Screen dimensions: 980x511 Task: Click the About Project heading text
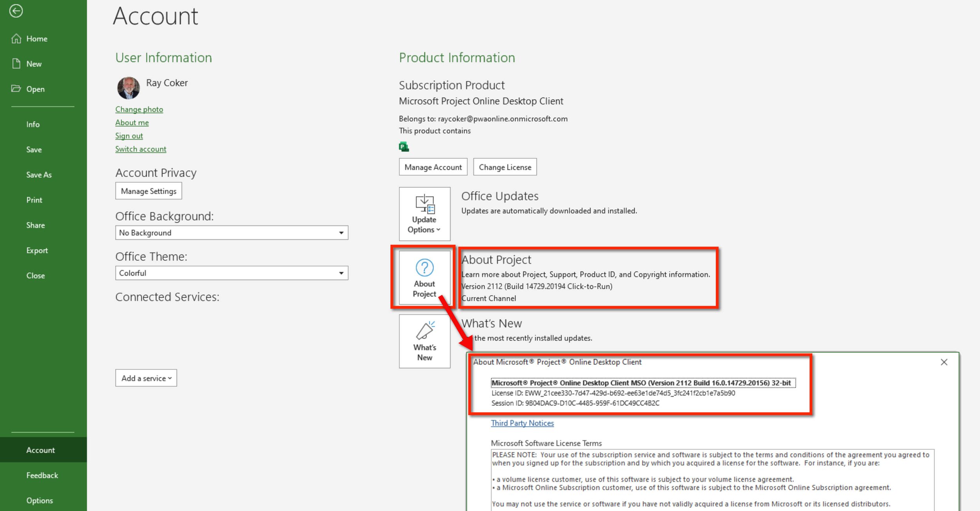pos(496,260)
